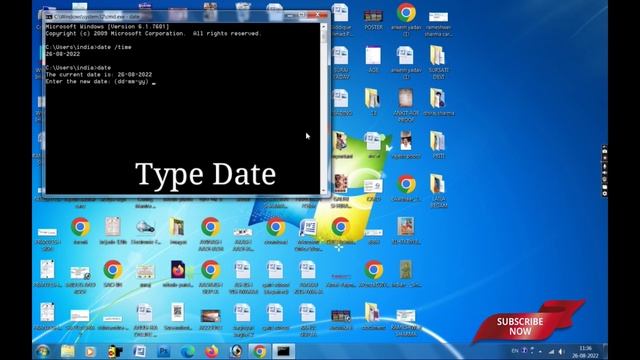Launch Windows Media Player from taskbar
640x360 pixels.
point(90,351)
